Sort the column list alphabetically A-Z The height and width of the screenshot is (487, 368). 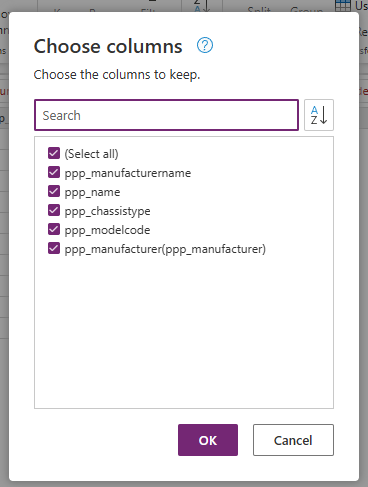(319, 115)
